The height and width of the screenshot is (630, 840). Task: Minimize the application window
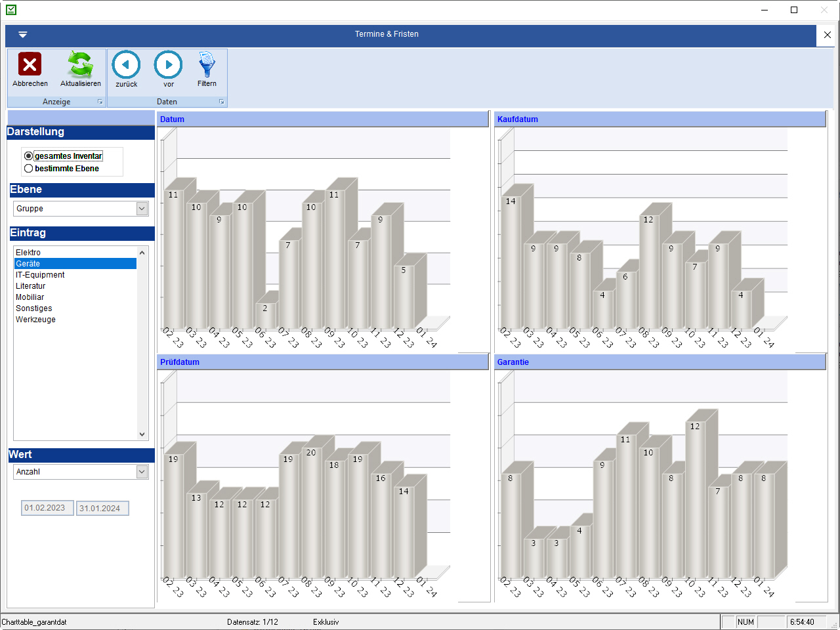pyautogui.click(x=765, y=10)
